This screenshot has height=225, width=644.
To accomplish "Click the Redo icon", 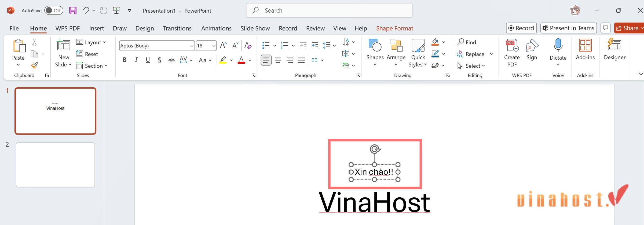I will pos(103,10).
